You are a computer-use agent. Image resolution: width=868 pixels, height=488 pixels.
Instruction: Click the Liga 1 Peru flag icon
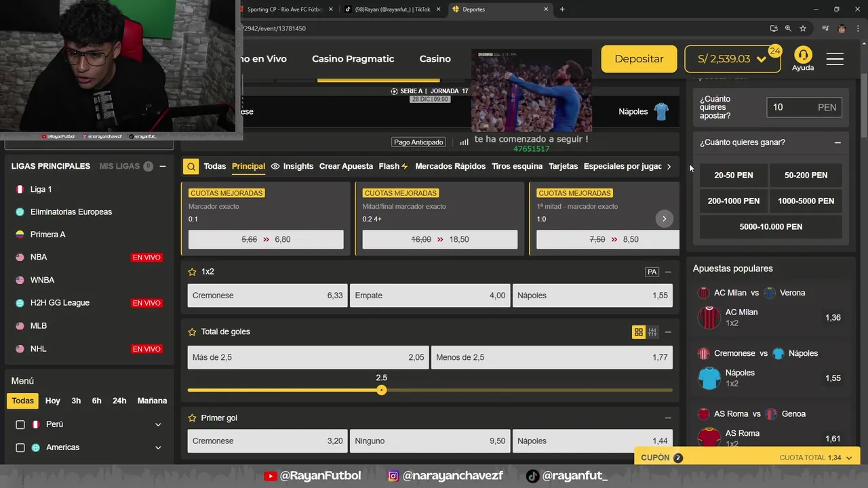[x=20, y=189]
